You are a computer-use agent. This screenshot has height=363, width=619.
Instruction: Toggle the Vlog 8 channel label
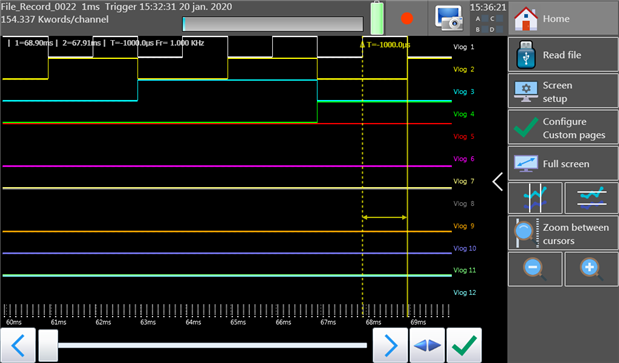point(463,204)
